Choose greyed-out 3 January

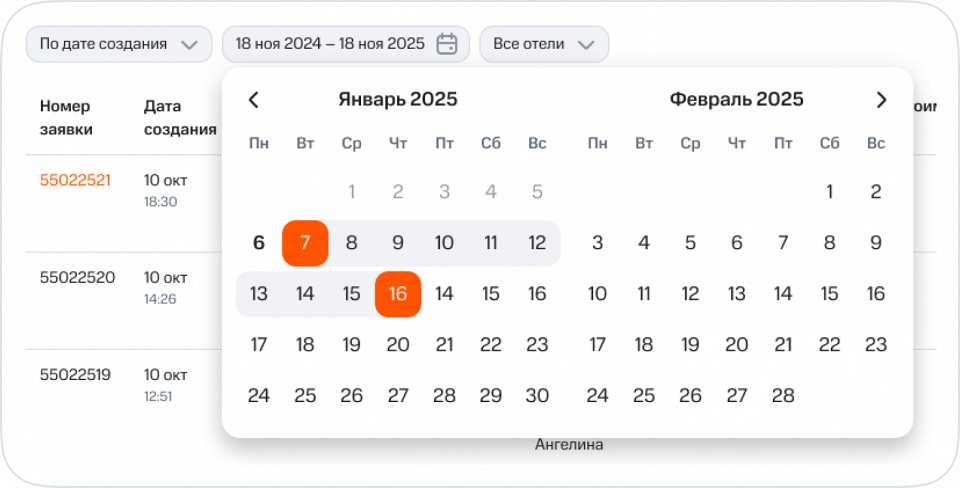(444, 192)
